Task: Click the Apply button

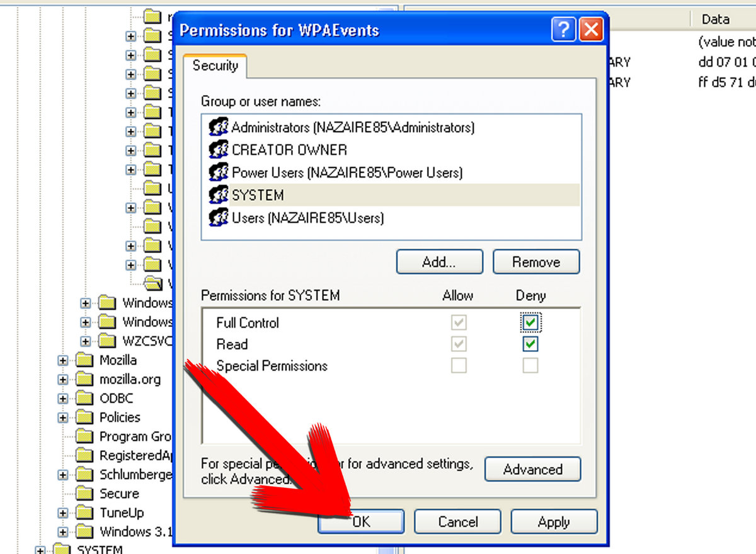Action: (x=554, y=521)
